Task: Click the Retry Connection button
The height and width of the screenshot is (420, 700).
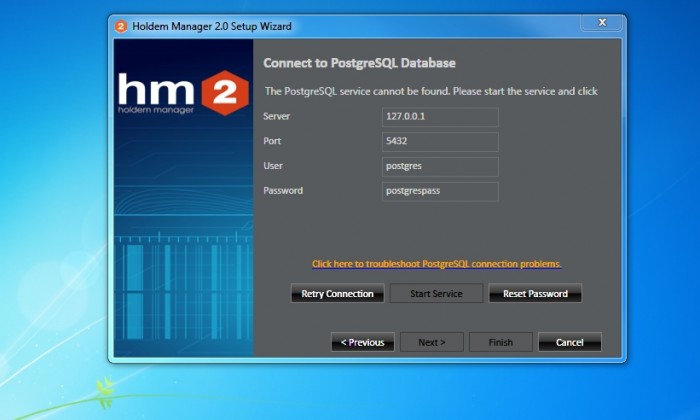Action: pyautogui.click(x=338, y=293)
